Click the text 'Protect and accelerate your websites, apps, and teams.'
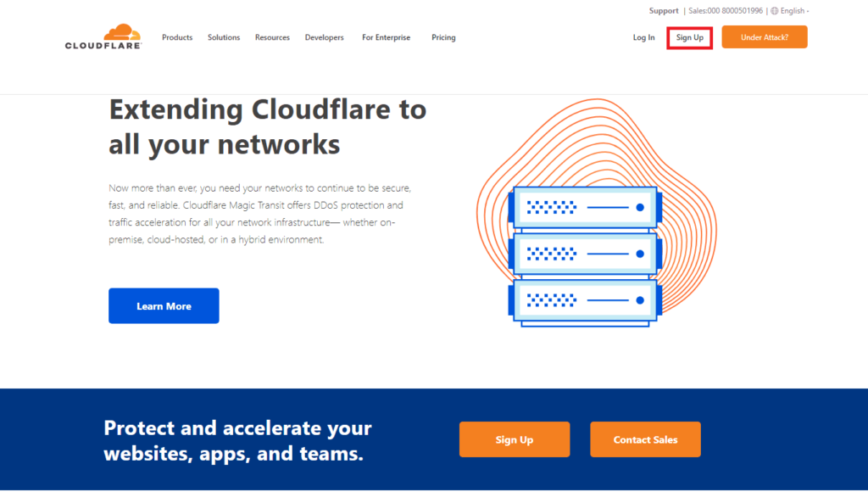The width and height of the screenshot is (868, 503). click(x=237, y=440)
